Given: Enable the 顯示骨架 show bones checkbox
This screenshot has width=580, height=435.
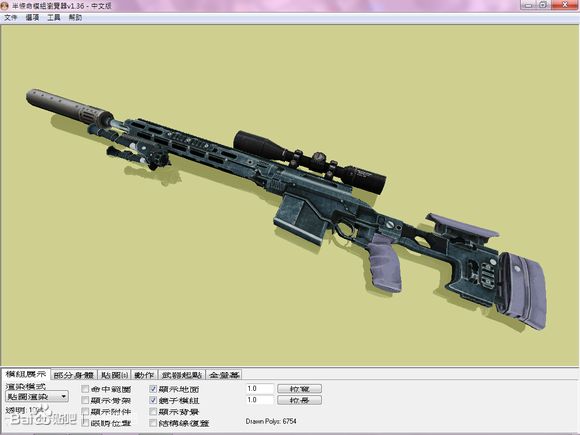Looking at the screenshot, I should click(x=85, y=400).
